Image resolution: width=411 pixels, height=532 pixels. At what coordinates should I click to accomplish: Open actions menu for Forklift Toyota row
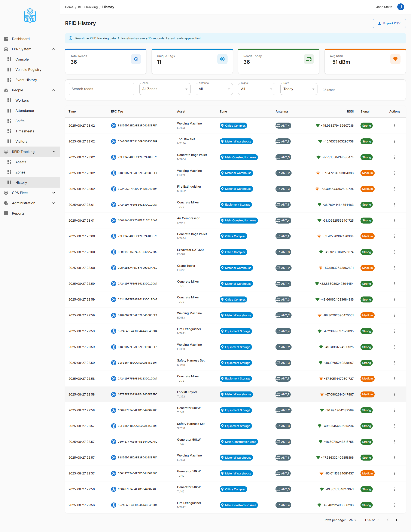[x=395, y=394]
